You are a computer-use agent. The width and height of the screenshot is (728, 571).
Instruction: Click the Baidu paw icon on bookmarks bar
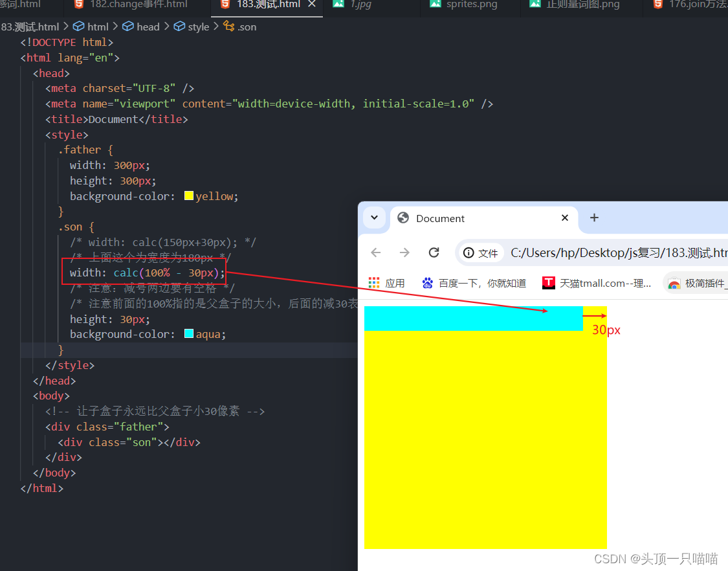[x=428, y=282]
